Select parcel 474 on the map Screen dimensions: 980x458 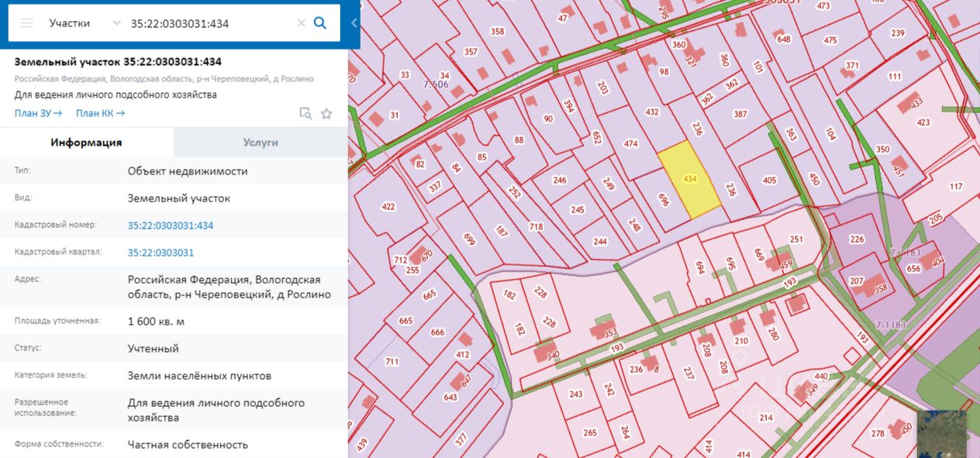[630, 143]
